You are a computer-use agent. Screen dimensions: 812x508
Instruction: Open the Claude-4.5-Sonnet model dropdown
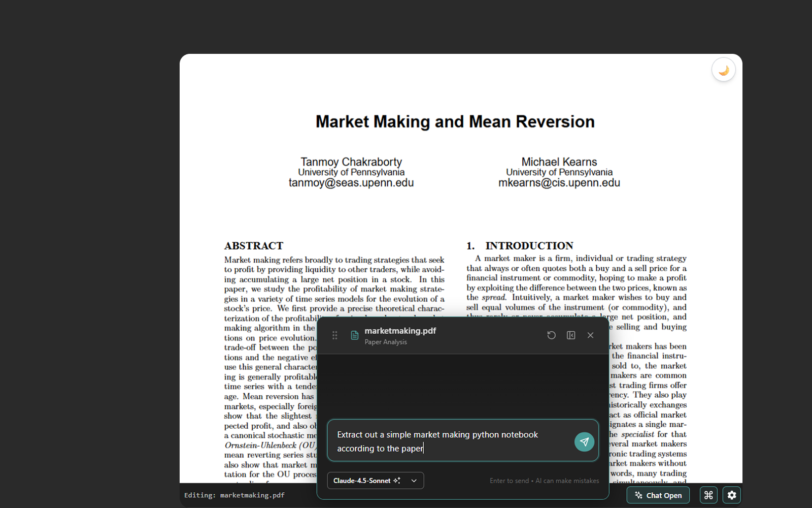(x=375, y=480)
